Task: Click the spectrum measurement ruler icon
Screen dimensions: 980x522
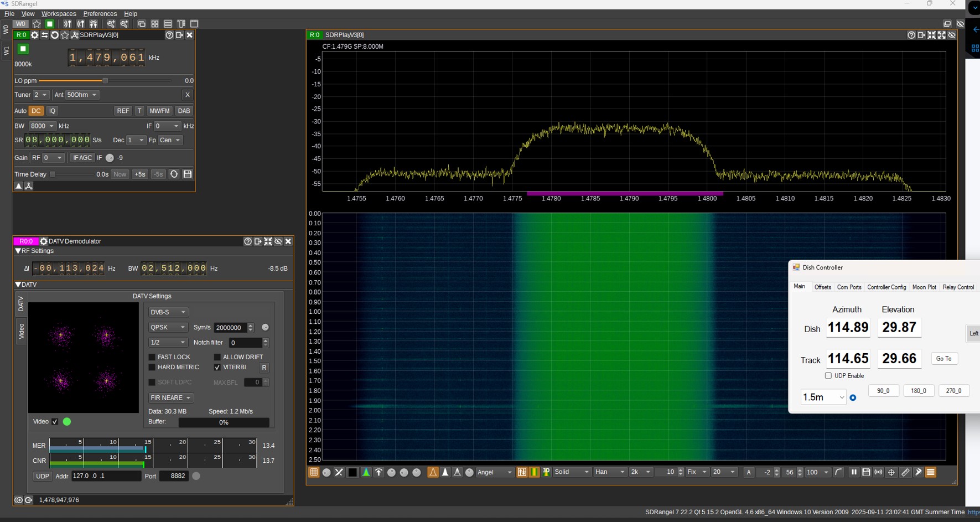Action: 905,472
